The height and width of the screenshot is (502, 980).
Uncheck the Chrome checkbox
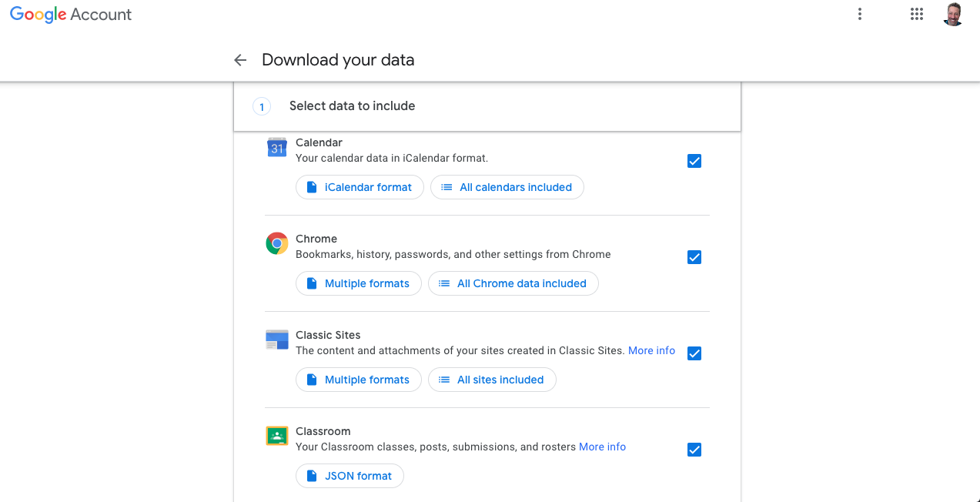point(694,257)
